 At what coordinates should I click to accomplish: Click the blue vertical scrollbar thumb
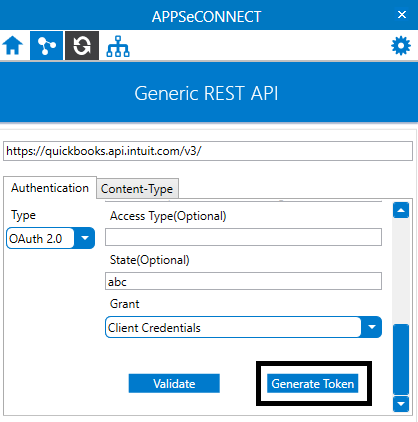point(401,359)
